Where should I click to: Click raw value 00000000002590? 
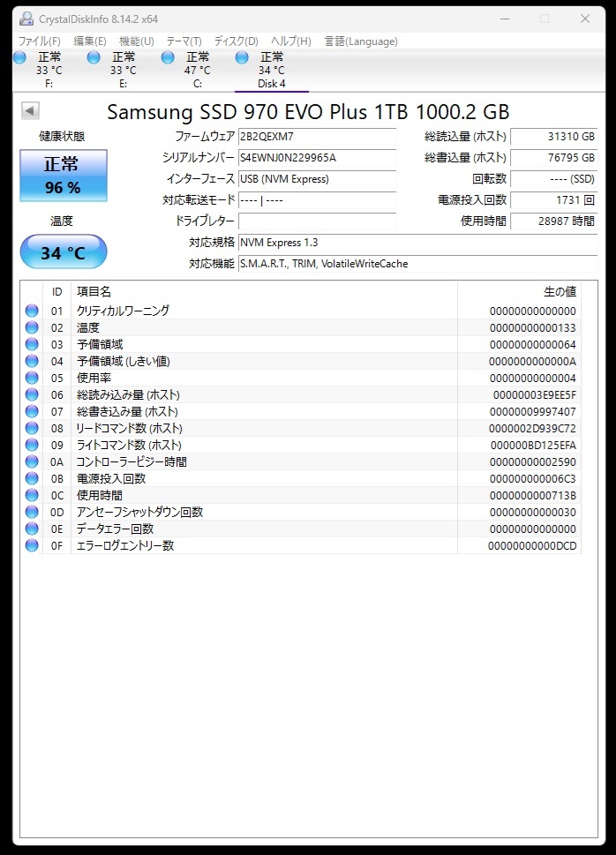[532, 462]
